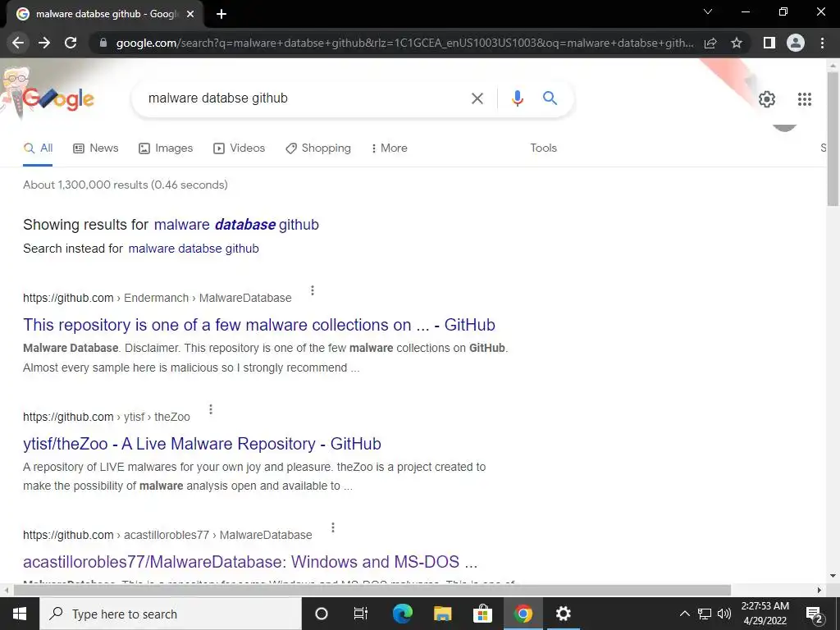Open Google apps grid
Viewport: 840px width, 630px height.
pyautogui.click(x=805, y=99)
